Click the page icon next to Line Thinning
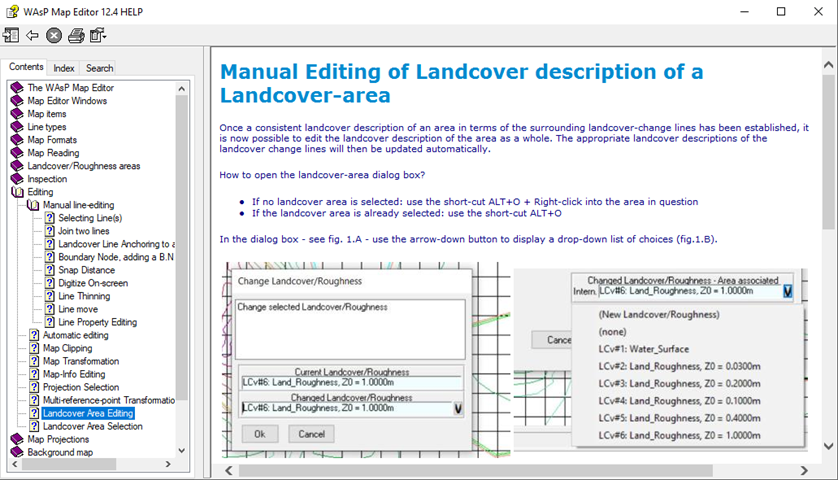Viewport: 838px width, 480px height. [x=50, y=296]
